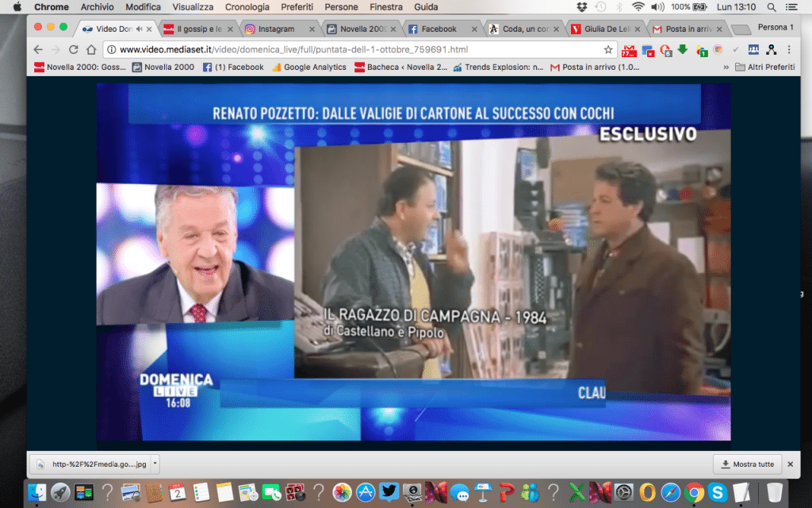812x508 pixels.
Task: Open the Cronologia menu
Action: tap(247, 6)
